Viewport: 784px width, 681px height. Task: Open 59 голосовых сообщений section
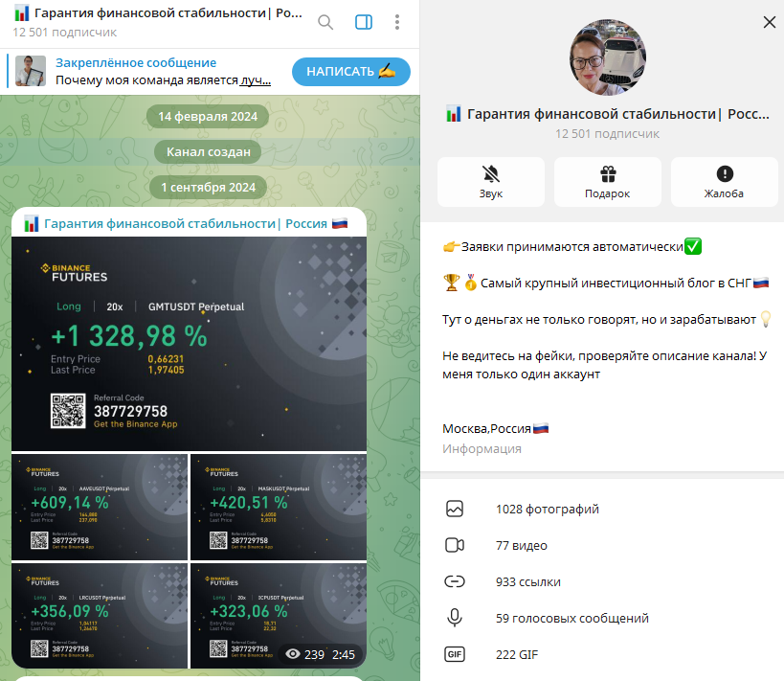point(602,618)
